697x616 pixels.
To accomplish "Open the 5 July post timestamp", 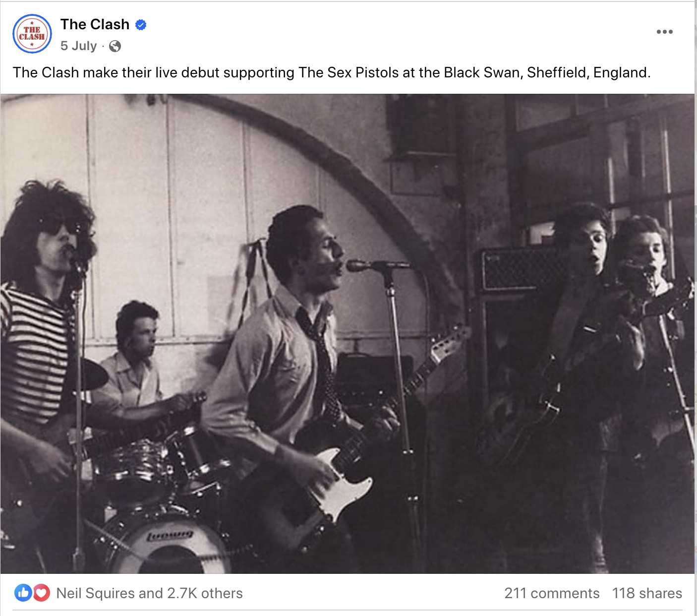I will coord(78,46).
